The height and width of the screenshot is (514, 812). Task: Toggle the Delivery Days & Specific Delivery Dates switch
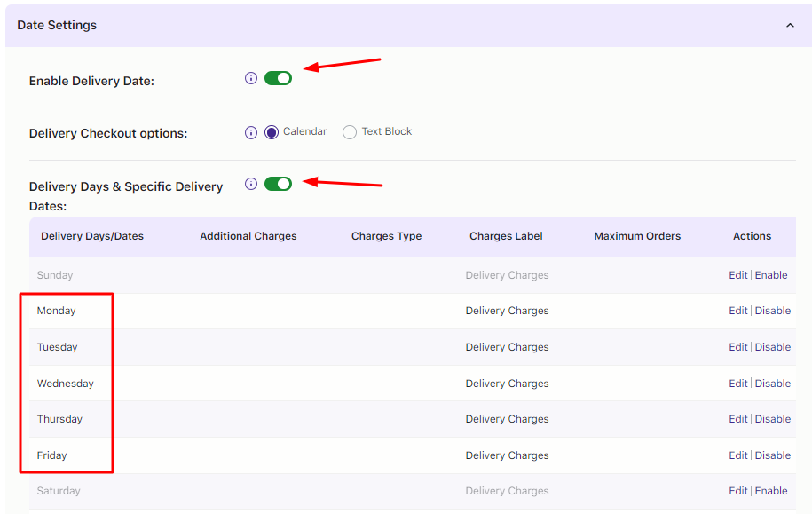(278, 184)
